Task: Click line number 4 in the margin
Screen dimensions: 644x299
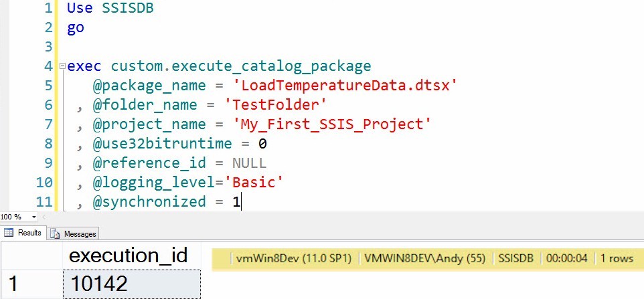Action: point(48,66)
